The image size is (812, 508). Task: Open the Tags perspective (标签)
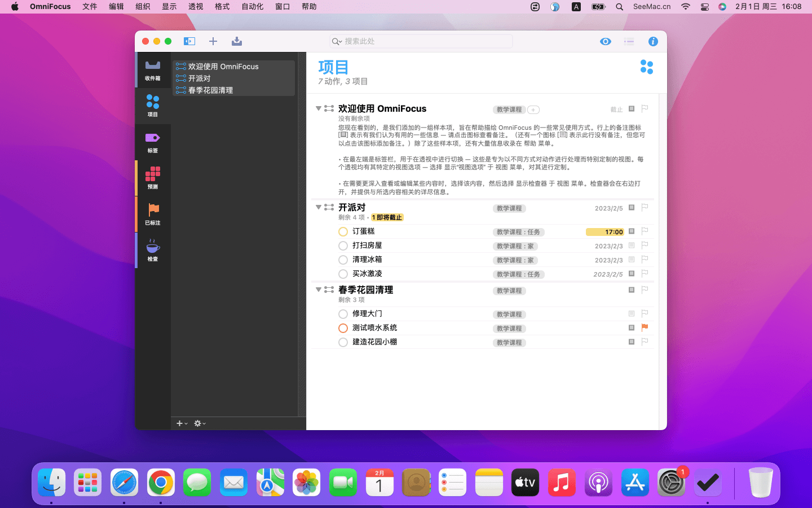[x=153, y=142]
